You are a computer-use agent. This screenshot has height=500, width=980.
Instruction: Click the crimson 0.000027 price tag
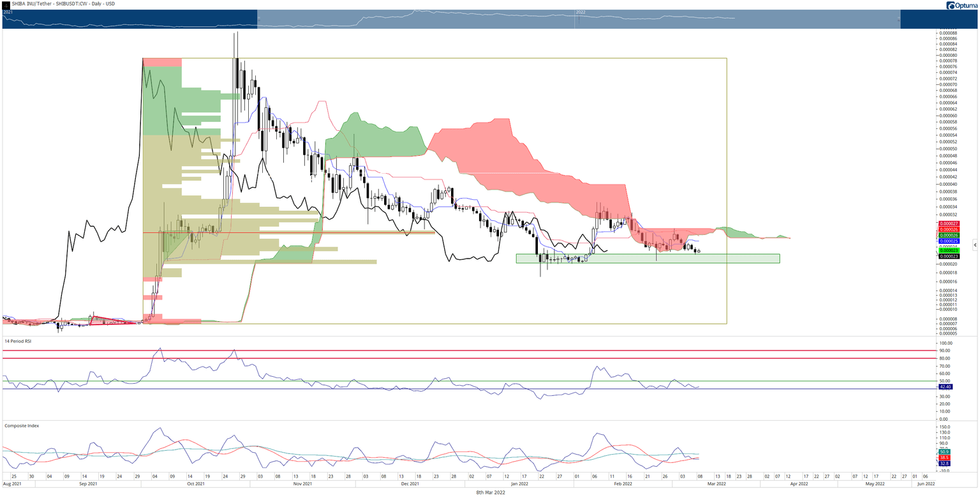pyautogui.click(x=947, y=223)
